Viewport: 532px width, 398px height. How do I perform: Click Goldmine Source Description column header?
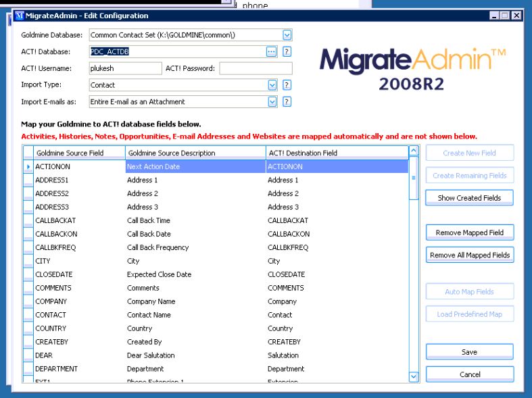(x=195, y=153)
